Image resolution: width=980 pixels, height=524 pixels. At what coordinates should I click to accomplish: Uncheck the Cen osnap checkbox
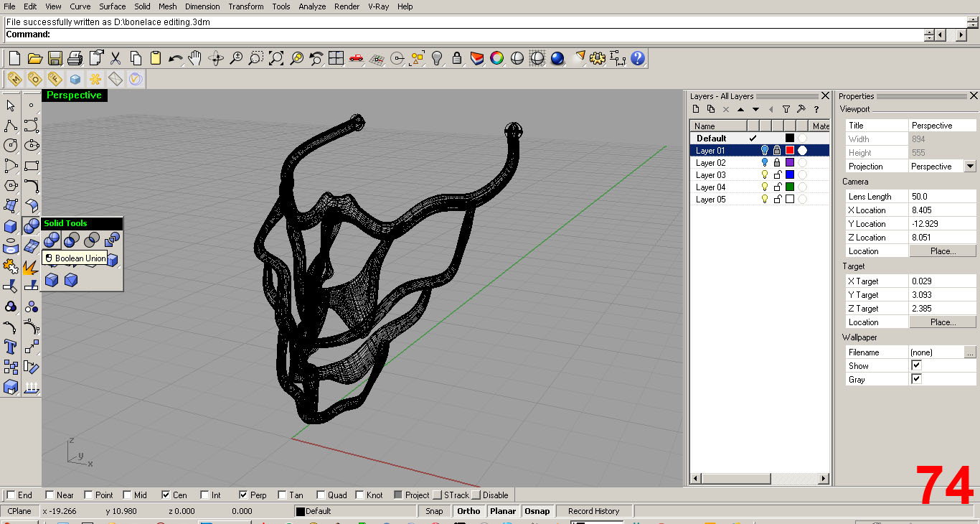166,495
